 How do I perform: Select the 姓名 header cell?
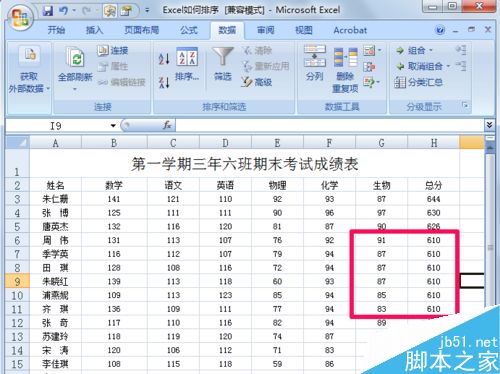pos(55,185)
